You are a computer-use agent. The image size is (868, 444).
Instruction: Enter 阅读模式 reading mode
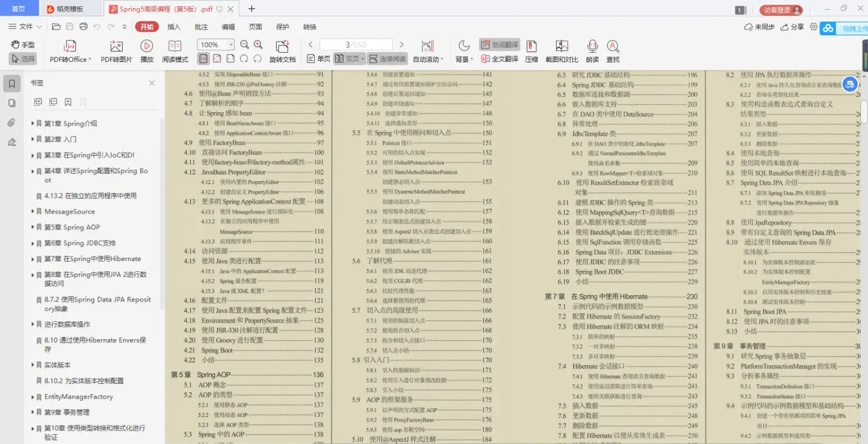pos(175,51)
